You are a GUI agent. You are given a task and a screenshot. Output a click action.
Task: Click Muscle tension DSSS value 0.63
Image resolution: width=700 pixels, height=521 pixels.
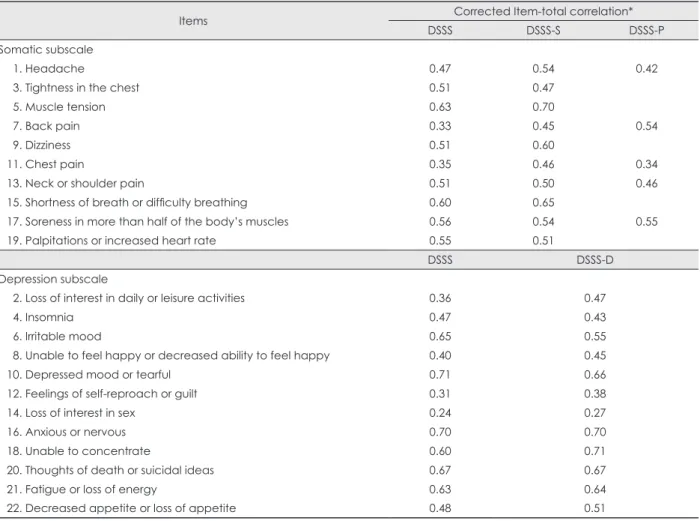click(440, 107)
